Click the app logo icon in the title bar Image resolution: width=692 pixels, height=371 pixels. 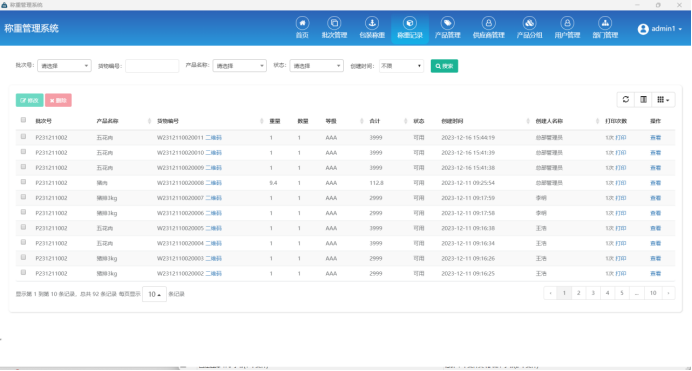tap(4, 5)
